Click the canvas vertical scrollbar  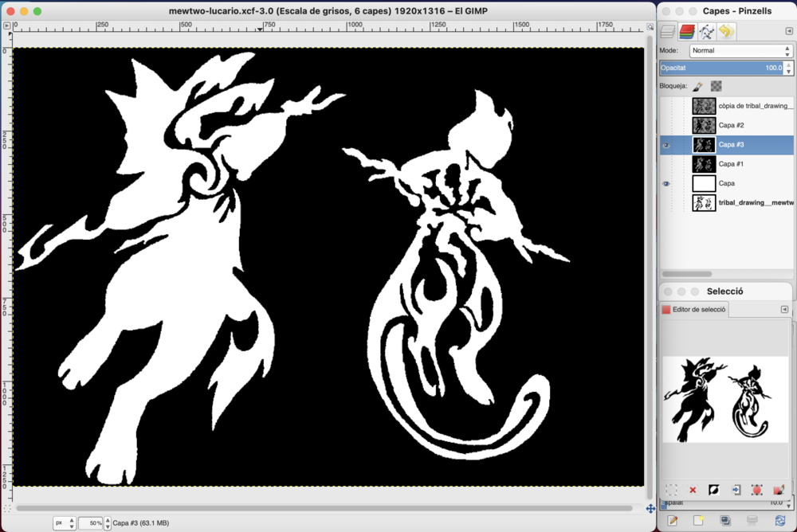[x=650, y=268]
